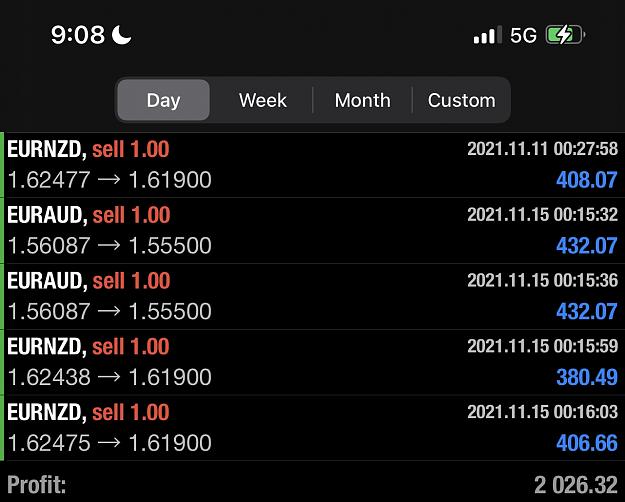Screen dimensions: 625x502
Task: Tap the 5G network indicator
Action: pyautogui.click(x=523, y=35)
